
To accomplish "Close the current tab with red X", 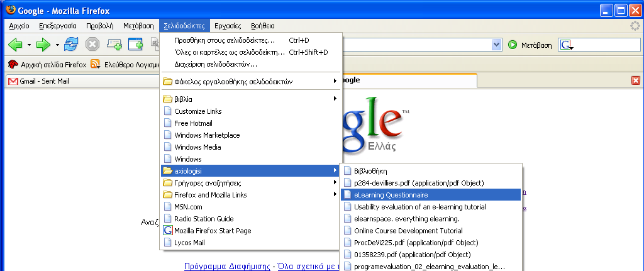I will pyautogui.click(x=636, y=80).
